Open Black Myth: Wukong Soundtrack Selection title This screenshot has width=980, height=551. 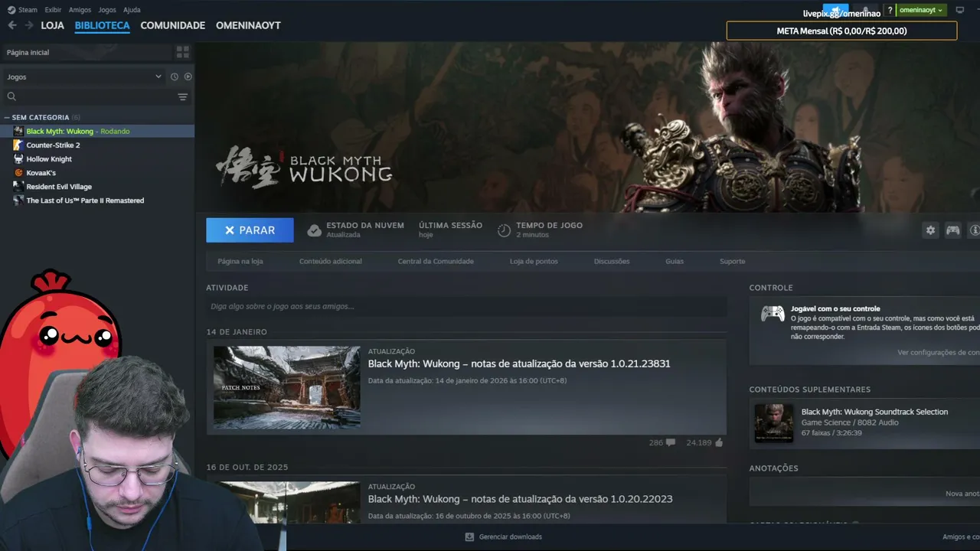click(874, 412)
